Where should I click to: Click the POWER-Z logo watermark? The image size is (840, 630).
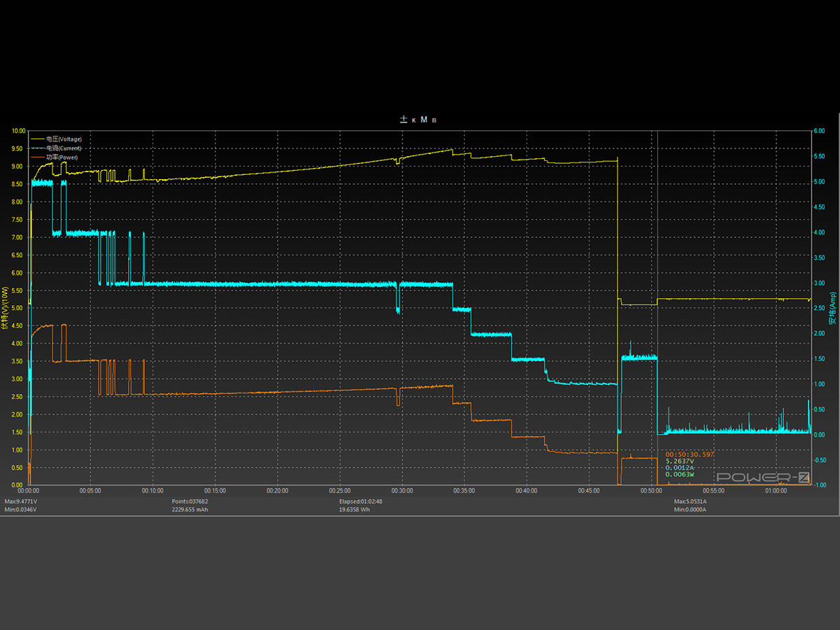[x=762, y=477]
